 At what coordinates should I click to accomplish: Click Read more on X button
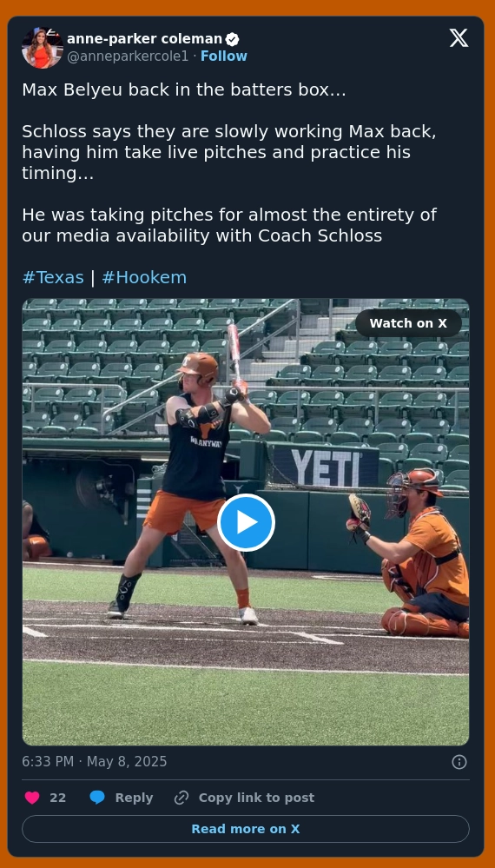(x=246, y=829)
